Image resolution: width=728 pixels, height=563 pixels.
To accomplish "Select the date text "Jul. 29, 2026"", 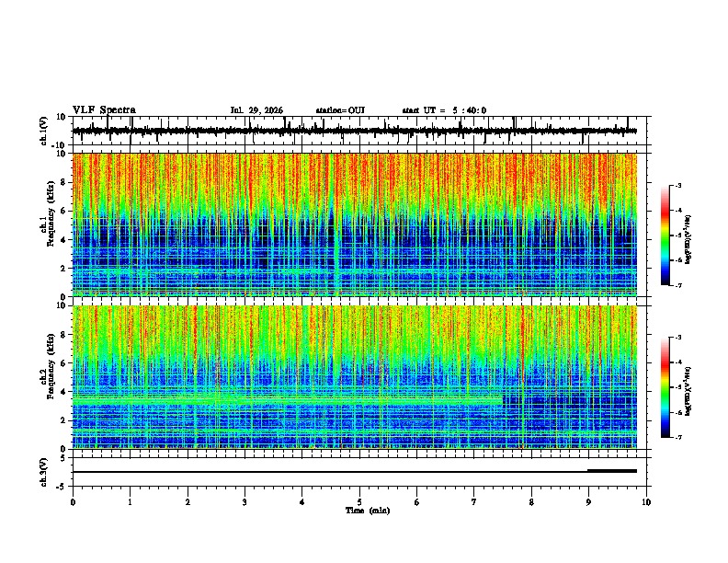I will click(256, 110).
